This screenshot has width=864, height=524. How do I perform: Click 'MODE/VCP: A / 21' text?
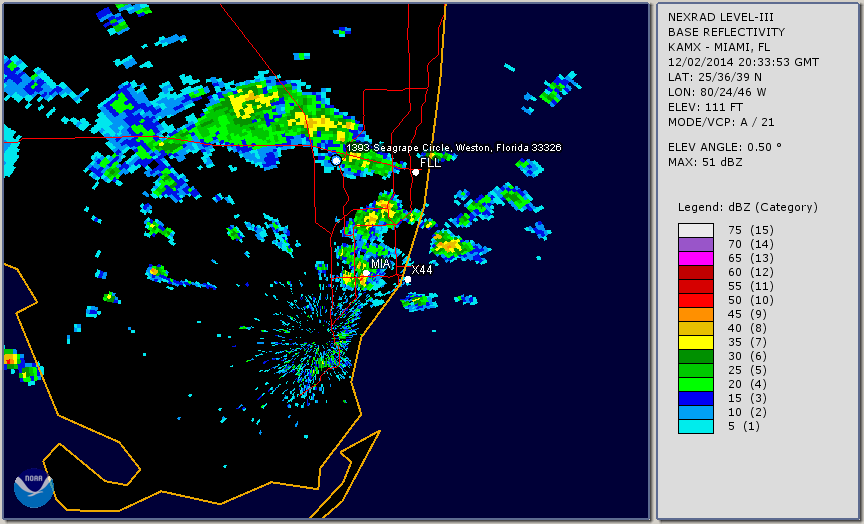click(x=721, y=122)
